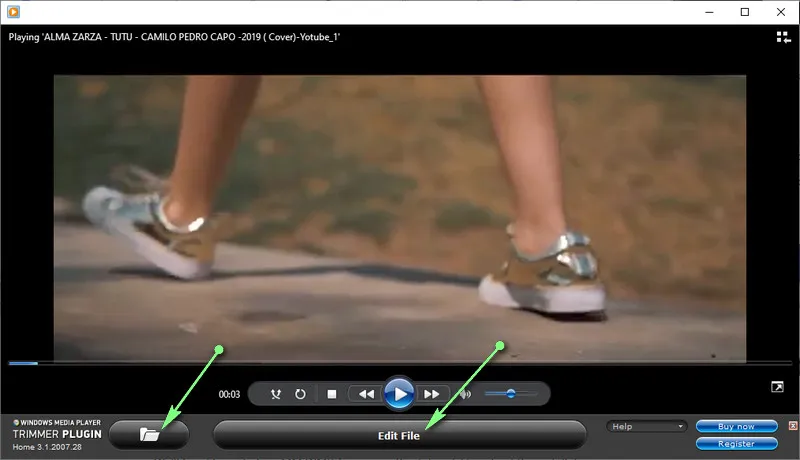Mute the sound via speaker icon
Viewport: 800px width, 460px height.
465,394
